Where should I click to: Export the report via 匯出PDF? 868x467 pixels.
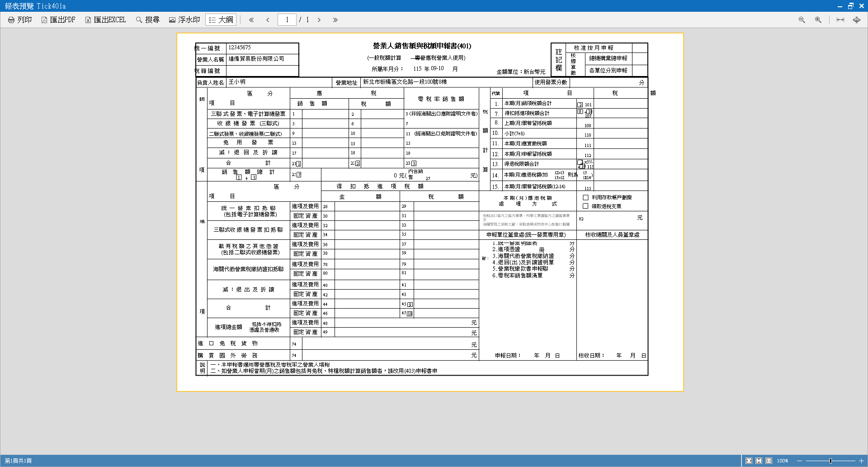tap(58, 20)
